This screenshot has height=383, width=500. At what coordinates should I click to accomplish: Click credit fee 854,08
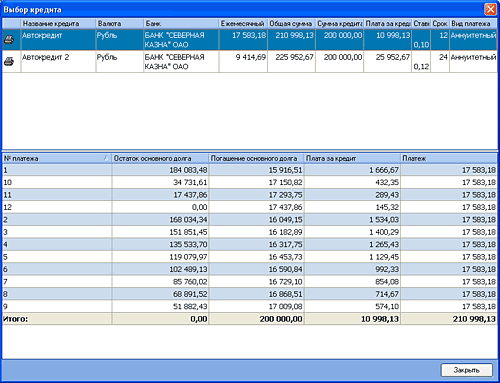[x=387, y=282]
